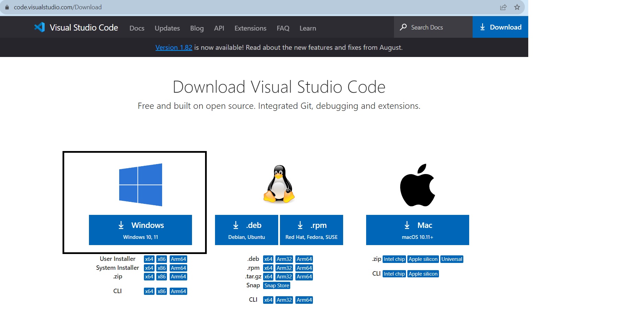The width and height of the screenshot is (644, 323).
Task: Download the .rpm package for Red Hat
Action: pyautogui.click(x=312, y=230)
